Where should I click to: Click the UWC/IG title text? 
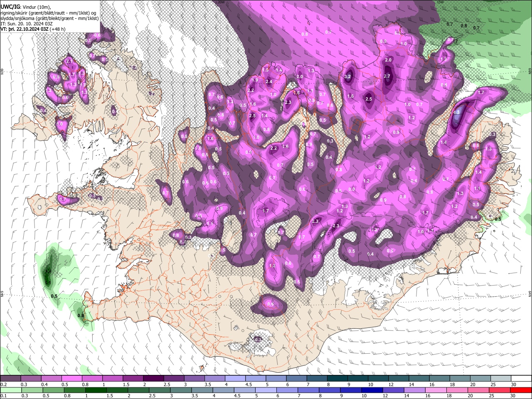point(10,7)
